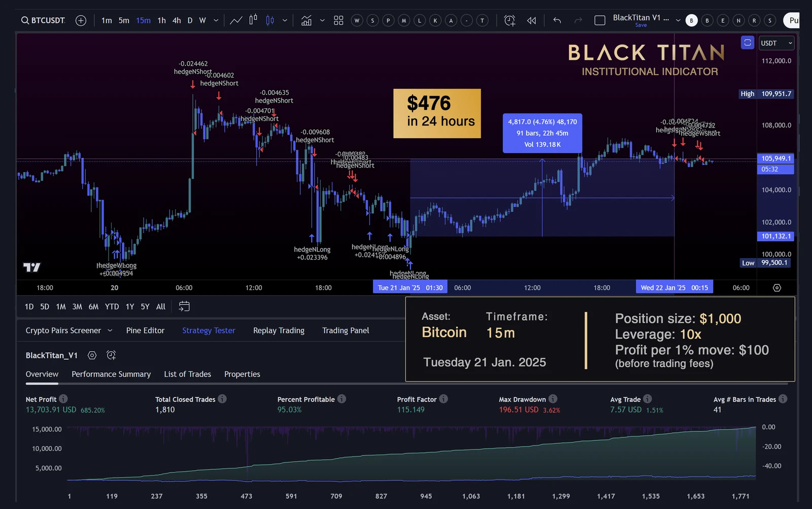Click the circled M quick button
The width and height of the screenshot is (812, 509).
coord(404,20)
